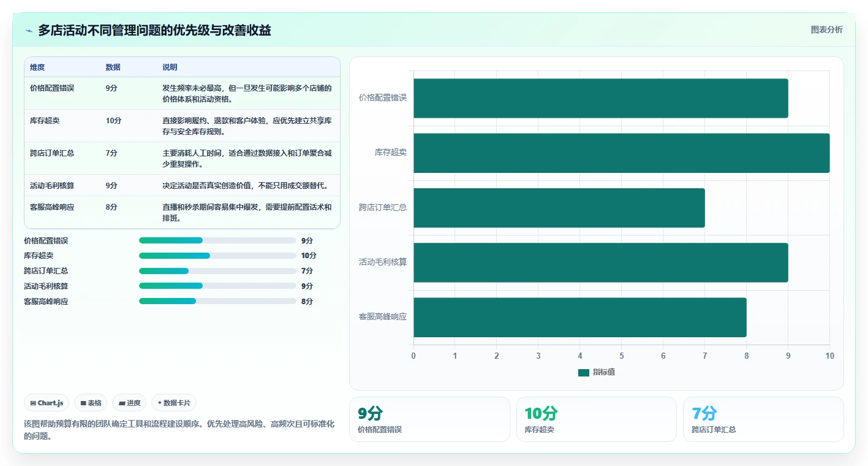Click 客服高峰响应 cell in the table
868x466 pixels.
point(52,207)
